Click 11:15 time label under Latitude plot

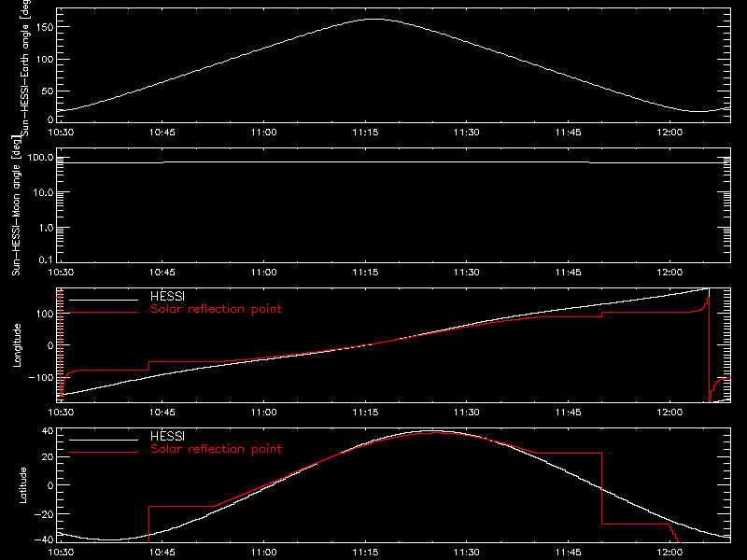pos(365,553)
